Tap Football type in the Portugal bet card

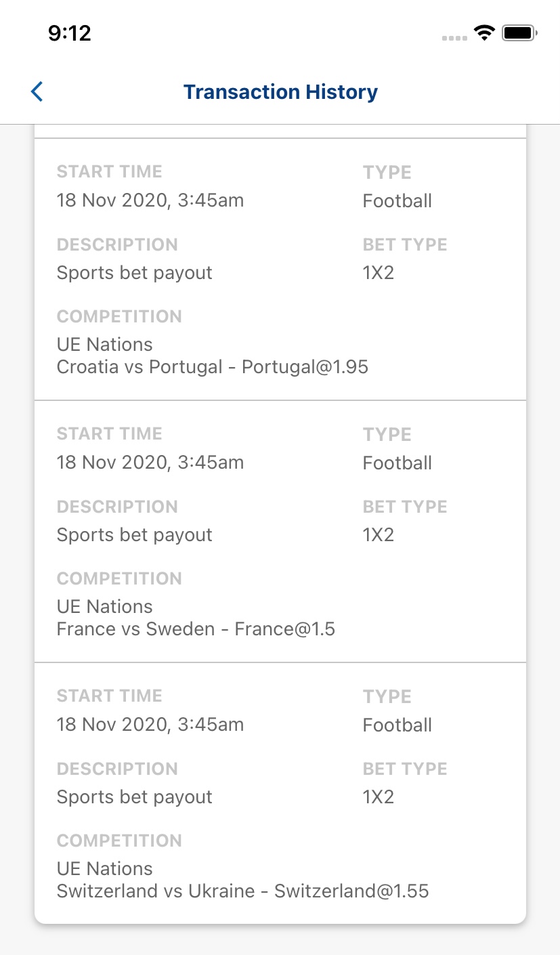tap(397, 201)
